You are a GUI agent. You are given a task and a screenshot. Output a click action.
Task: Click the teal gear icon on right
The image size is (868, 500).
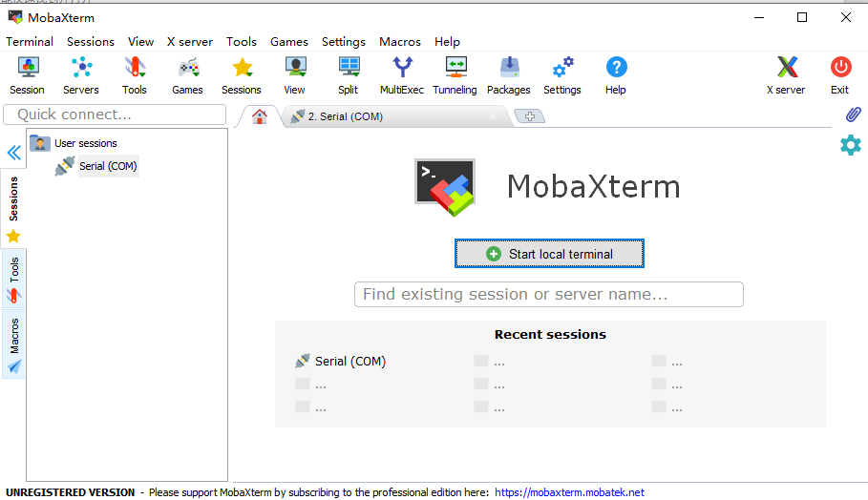click(851, 145)
